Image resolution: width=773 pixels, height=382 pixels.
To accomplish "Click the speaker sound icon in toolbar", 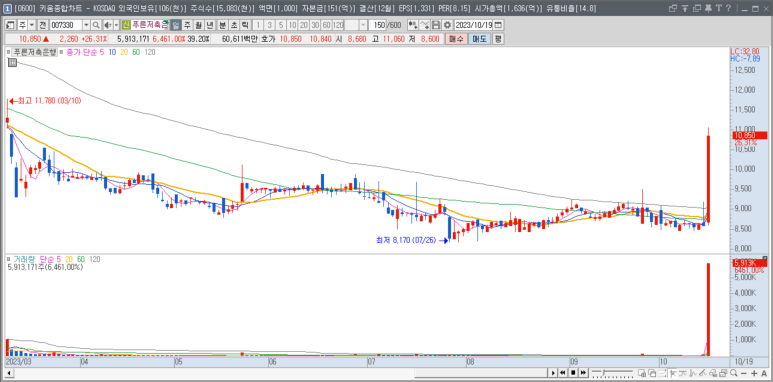I will tap(107, 25).
